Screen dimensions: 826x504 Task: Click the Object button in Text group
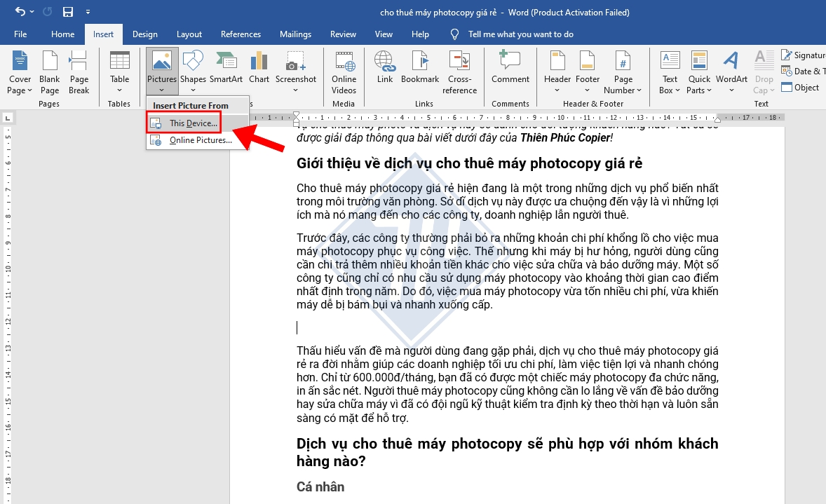click(800, 88)
